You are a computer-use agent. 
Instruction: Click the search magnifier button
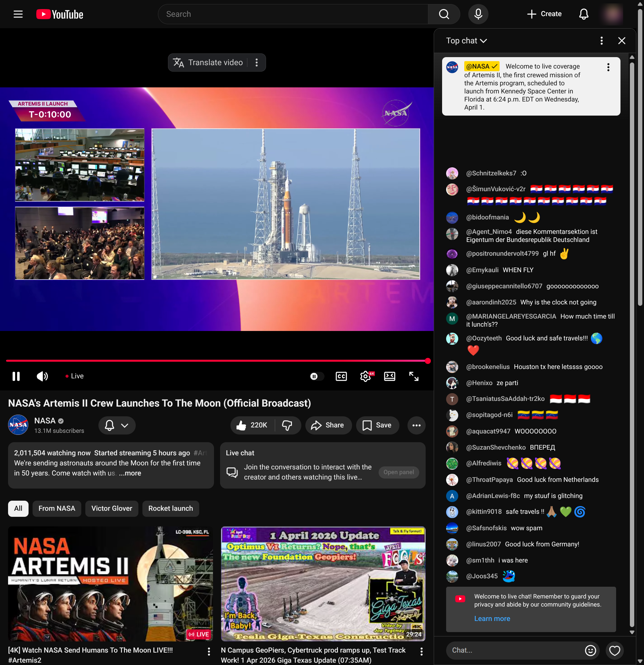pyautogui.click(x=443, y=14)
